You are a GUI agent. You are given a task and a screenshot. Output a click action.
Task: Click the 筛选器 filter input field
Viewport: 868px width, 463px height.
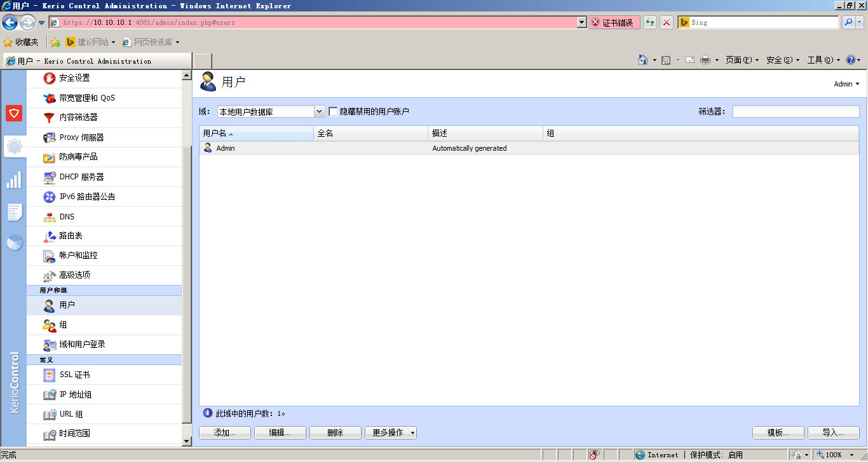(796, 111)
